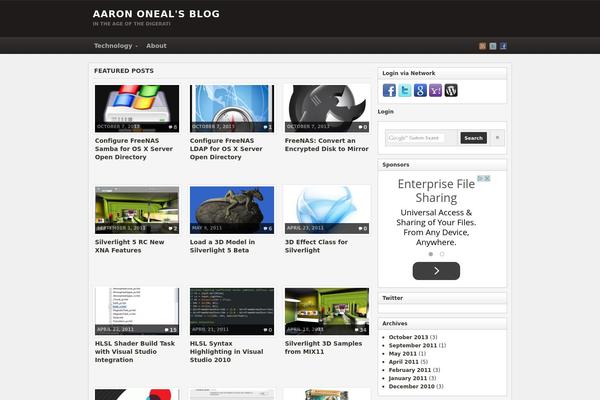Click the Safari compass thumbnail
The height and width of the screenshot is (400, 600).
(232, 109)
